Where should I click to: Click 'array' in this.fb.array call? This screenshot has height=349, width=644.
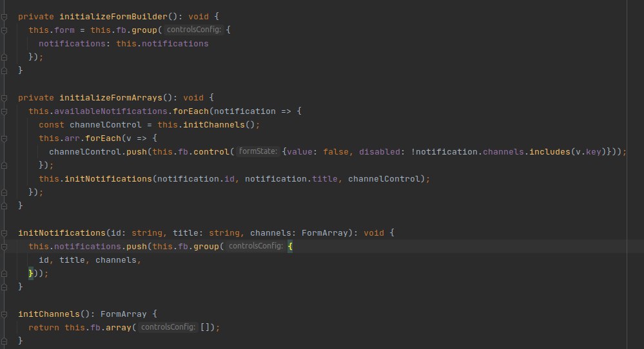(119, 328)
